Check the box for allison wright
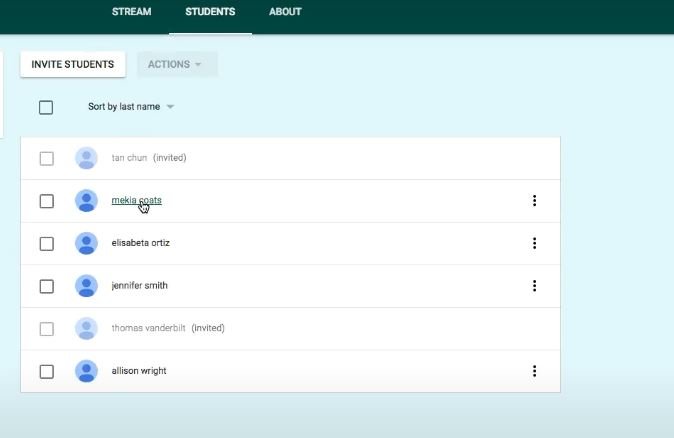674x438 pixels. pos(46,371)
